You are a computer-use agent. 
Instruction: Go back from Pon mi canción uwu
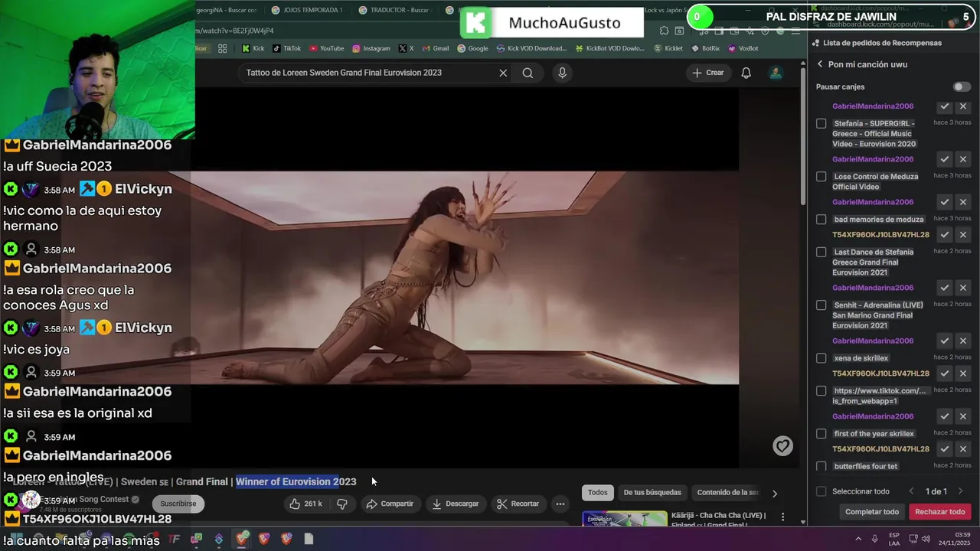point(819,64)
